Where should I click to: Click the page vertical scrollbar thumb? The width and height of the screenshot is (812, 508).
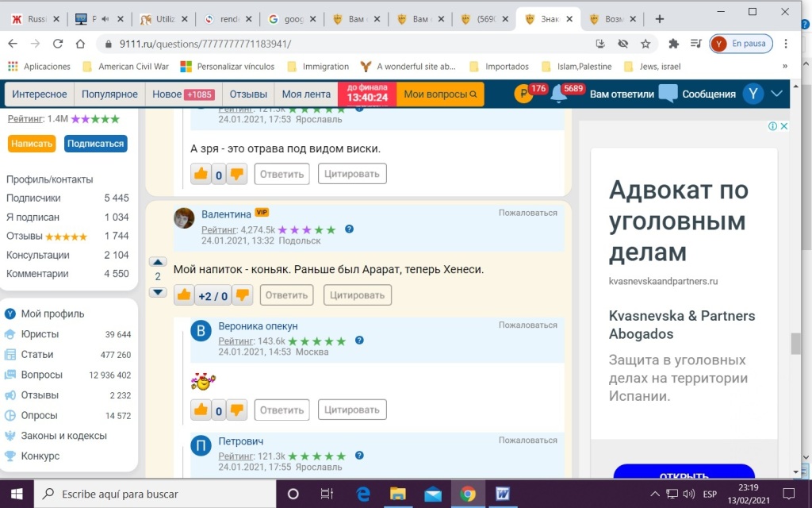click(x=795, y=343)
